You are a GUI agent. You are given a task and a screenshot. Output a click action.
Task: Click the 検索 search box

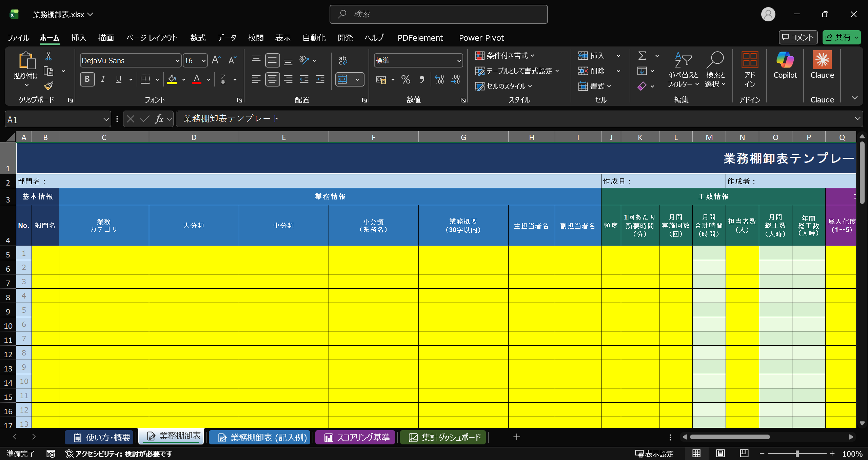438,14
